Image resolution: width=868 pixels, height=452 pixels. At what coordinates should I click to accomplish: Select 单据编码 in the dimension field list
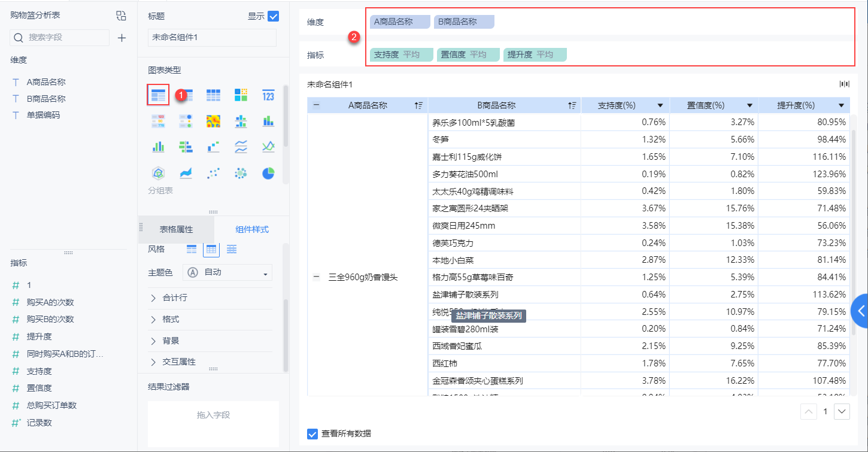43,115
